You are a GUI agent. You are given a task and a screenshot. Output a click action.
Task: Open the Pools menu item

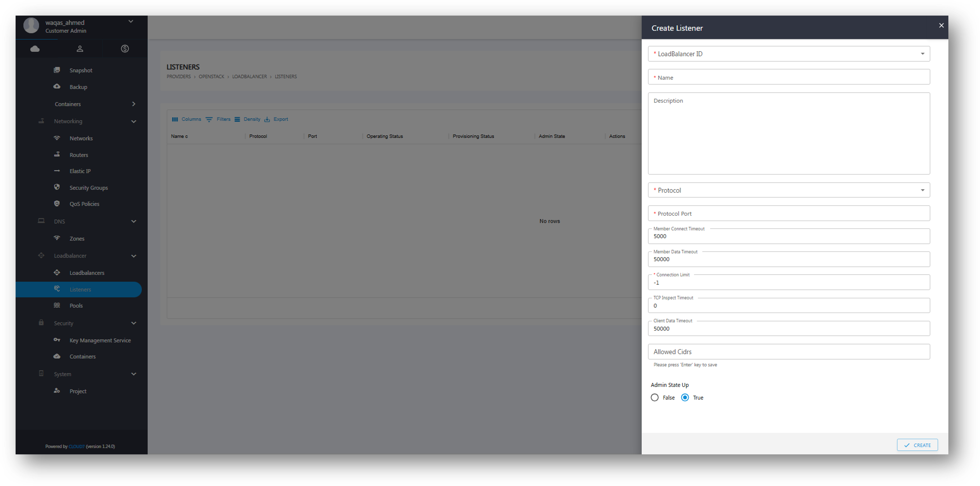point(76,306)
